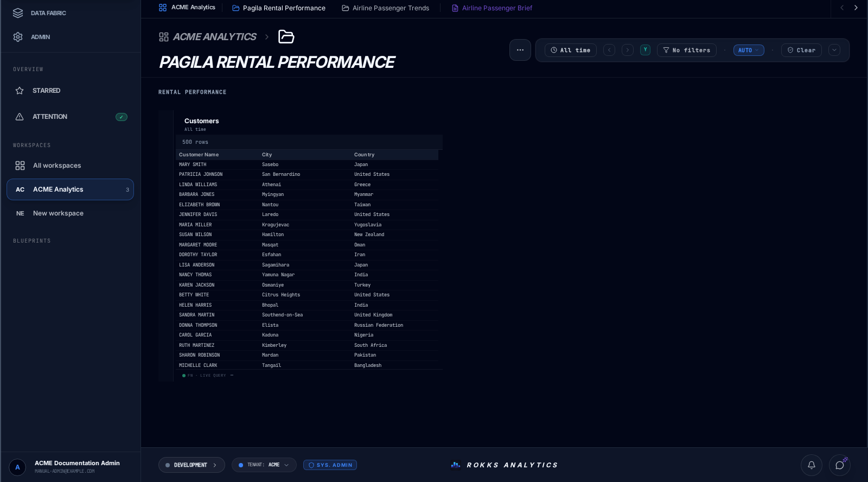Open the AUTO refresh dropdown
The height and width of the screenshot is (482, 868).
pos(749,50)
